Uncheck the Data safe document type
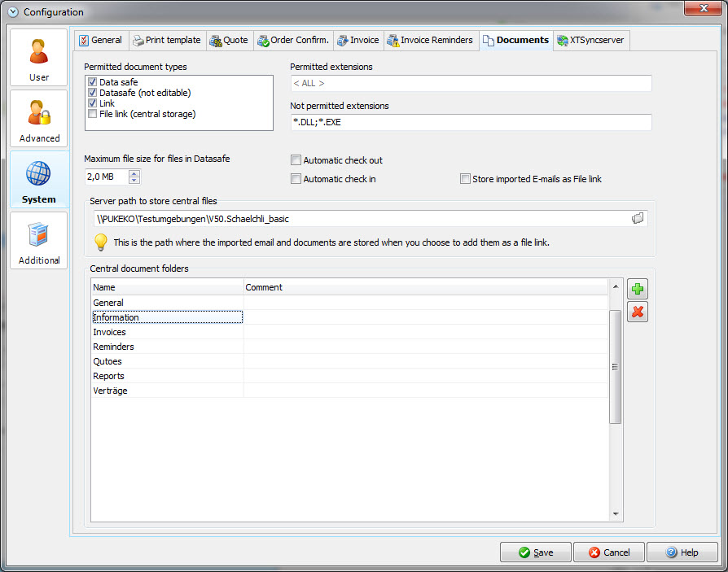This screenshot has height=572, width=728. [93, 82]
